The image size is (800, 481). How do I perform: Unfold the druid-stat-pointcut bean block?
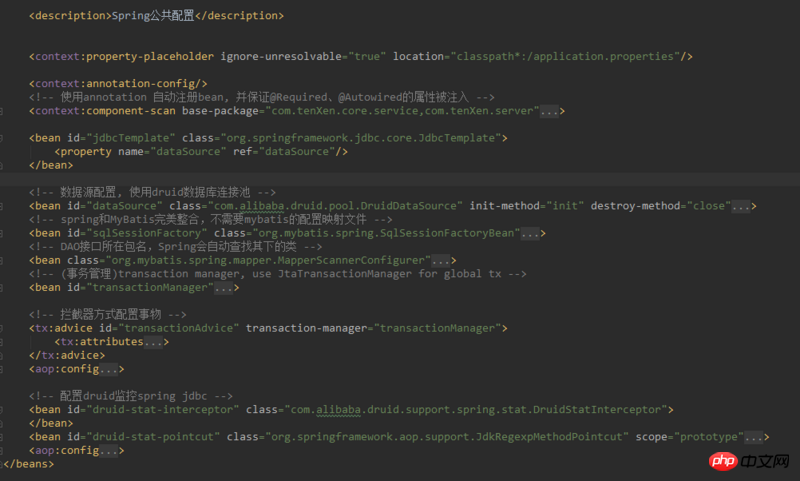coord(756,437)
